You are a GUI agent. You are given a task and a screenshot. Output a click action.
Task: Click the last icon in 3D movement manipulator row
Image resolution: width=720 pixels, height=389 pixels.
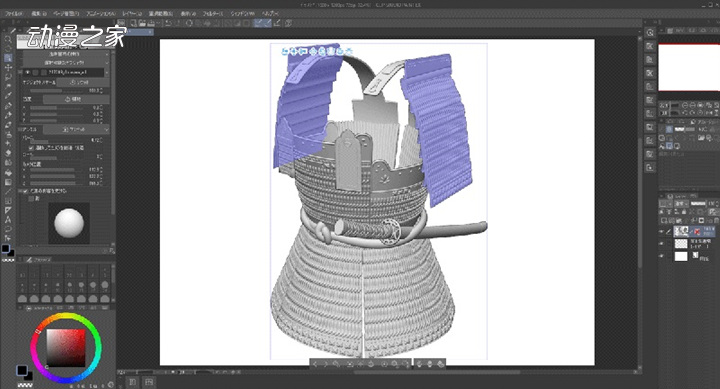pyautogui.click(x=349, y=51)
